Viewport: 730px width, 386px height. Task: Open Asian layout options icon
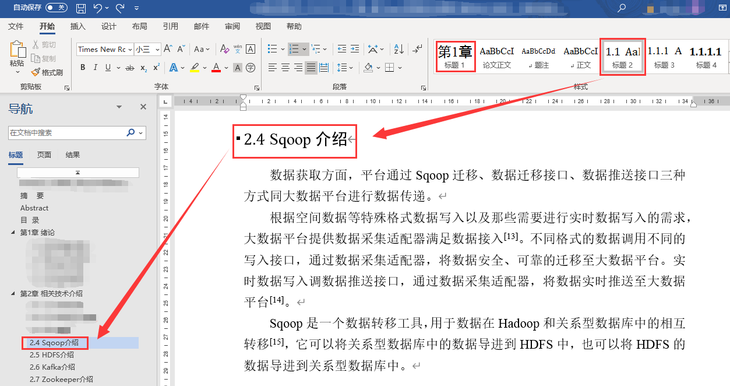point(373,49)
